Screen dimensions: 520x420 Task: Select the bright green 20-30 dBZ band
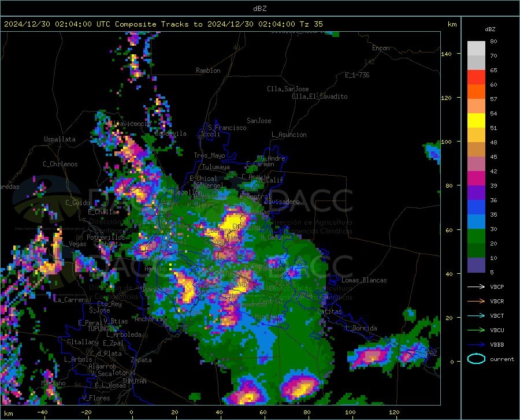(x=476, y=236)
